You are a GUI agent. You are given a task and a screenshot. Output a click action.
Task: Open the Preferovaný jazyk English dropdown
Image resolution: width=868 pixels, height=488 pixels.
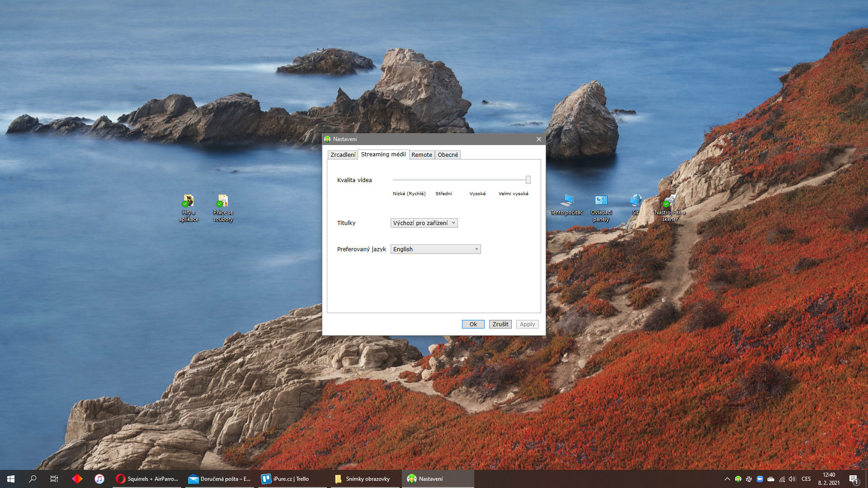tap(435, 249)
